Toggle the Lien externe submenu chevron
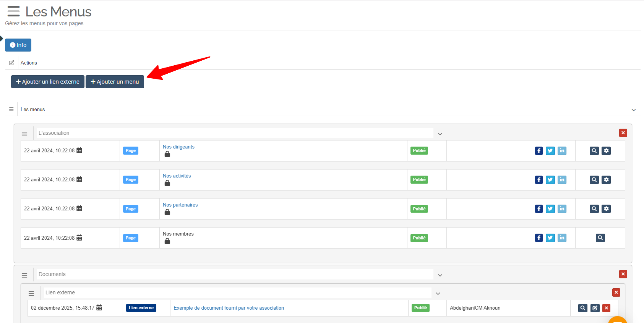The height and width of the screenshot is (323, 644). [x=438, y=294]
